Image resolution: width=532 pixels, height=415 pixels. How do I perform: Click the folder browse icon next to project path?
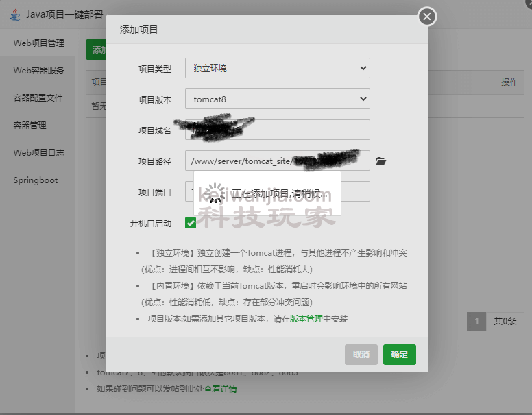point(380,161)
